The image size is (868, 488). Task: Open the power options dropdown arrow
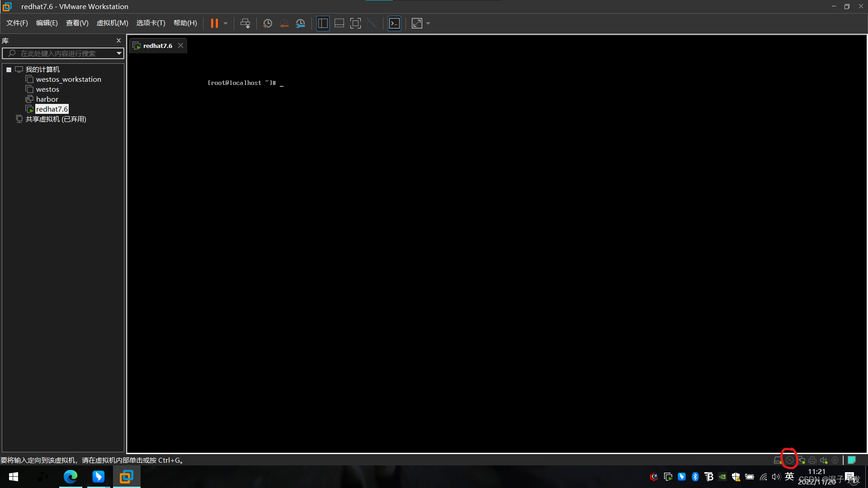[226, 23]
